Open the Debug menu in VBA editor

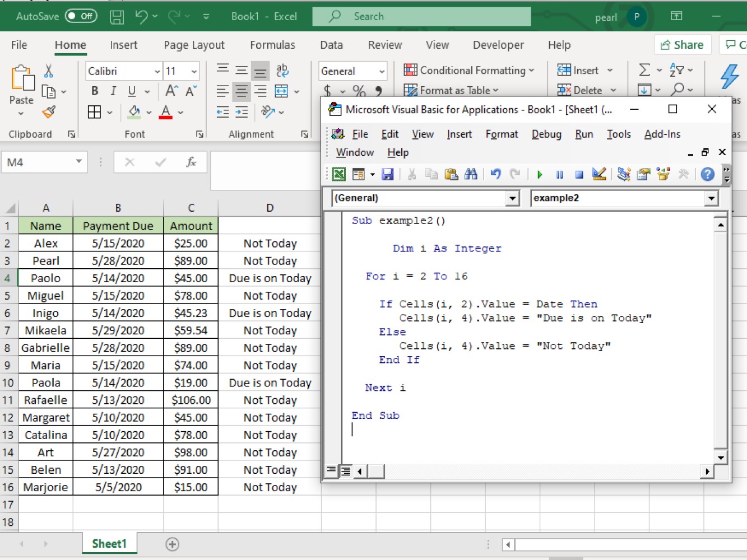[546, 134]
